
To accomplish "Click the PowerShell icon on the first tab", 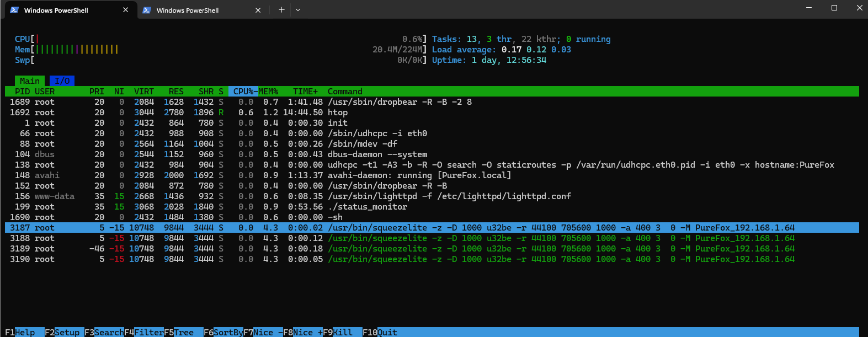I will (14, 10).
